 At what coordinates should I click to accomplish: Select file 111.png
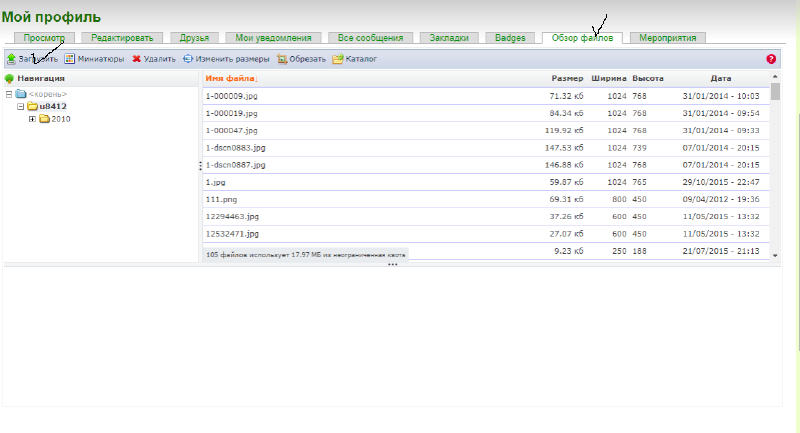pyautogui.click(x=221, y=199)
